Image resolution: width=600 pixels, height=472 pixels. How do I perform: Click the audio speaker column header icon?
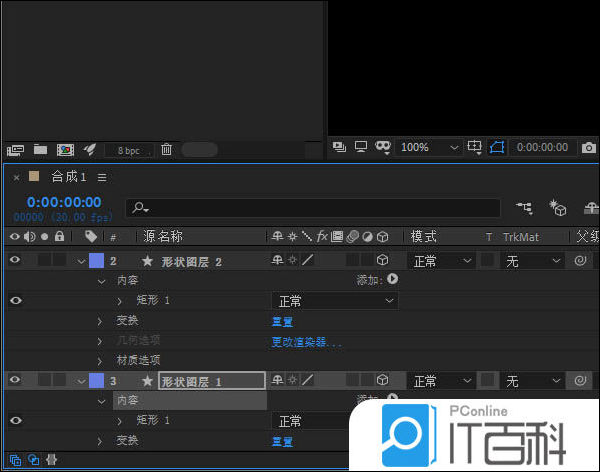(x=29, y=237)
